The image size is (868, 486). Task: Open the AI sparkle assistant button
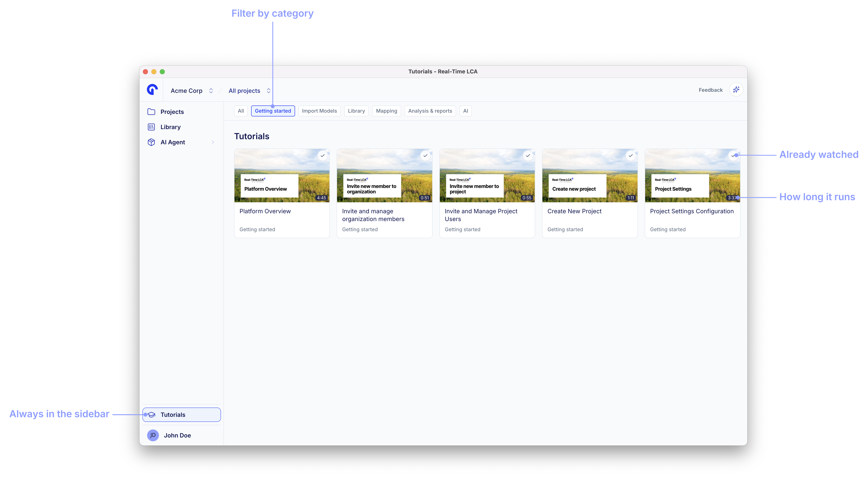click(736, 90)
